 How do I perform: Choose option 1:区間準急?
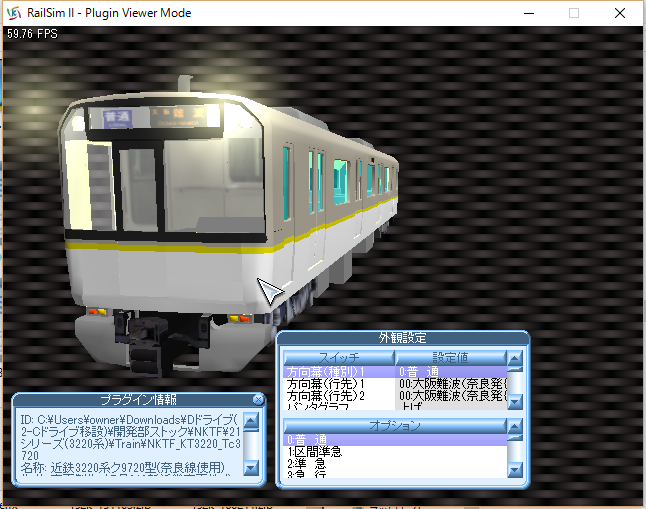click(x=395, y=452)
